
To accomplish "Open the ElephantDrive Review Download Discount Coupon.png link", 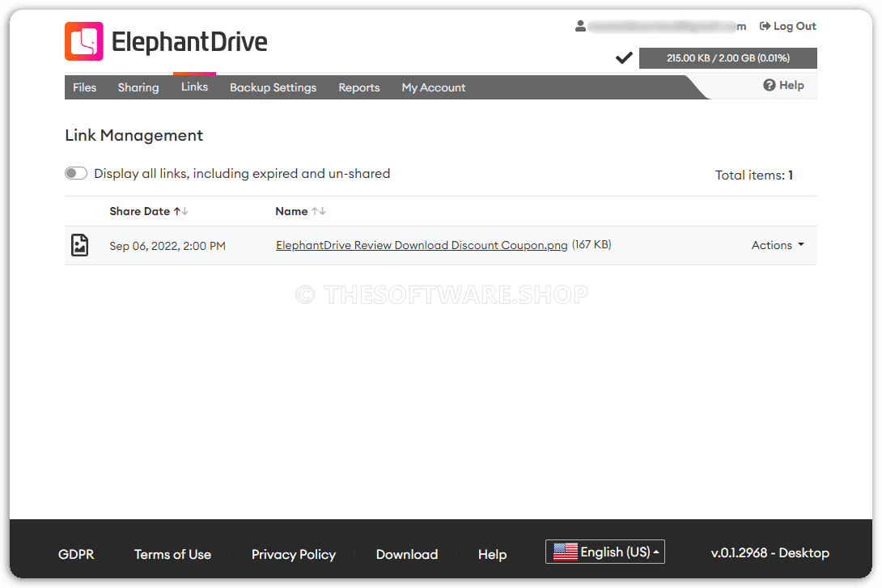I will click(422, 245).
